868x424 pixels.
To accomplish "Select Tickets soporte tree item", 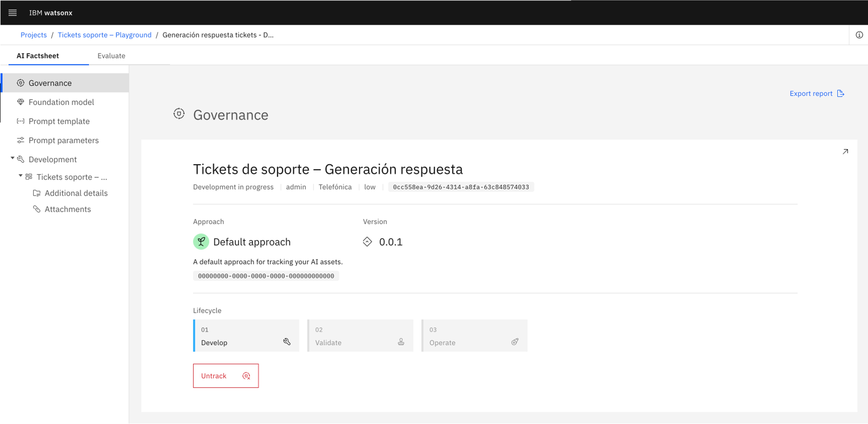I will tap(72, 177).
